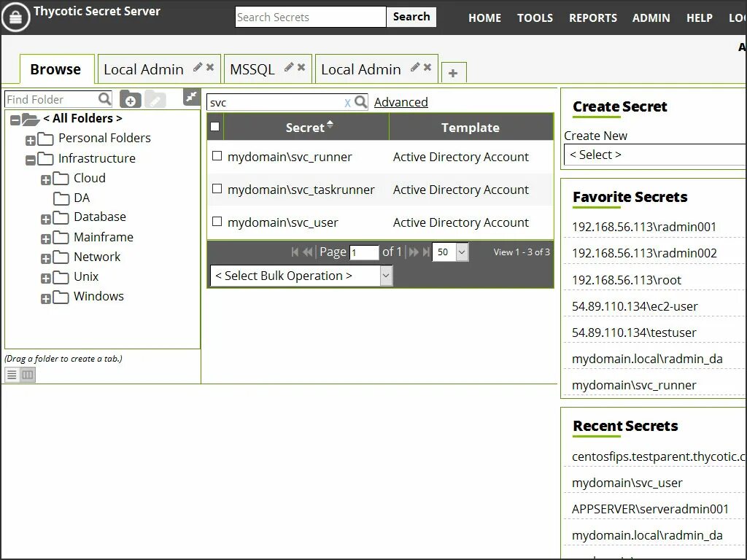Edit the MSSQL tab with pencil icon

pyautogui.click(x=288, y=67)
